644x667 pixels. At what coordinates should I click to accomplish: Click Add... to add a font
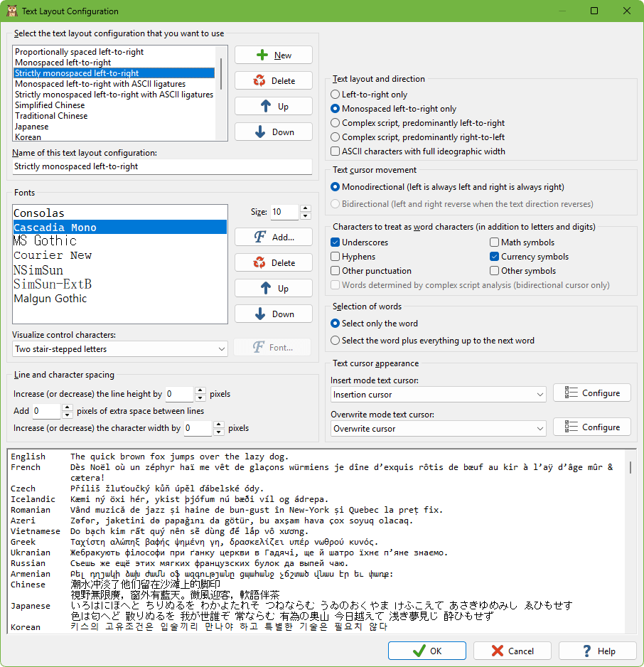[x=274, y=237]
